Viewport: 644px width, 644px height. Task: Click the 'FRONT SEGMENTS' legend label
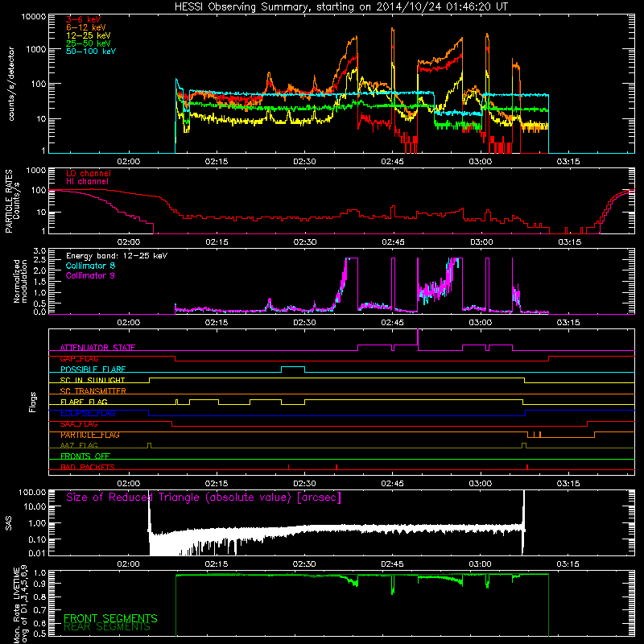tap(110, 618)
